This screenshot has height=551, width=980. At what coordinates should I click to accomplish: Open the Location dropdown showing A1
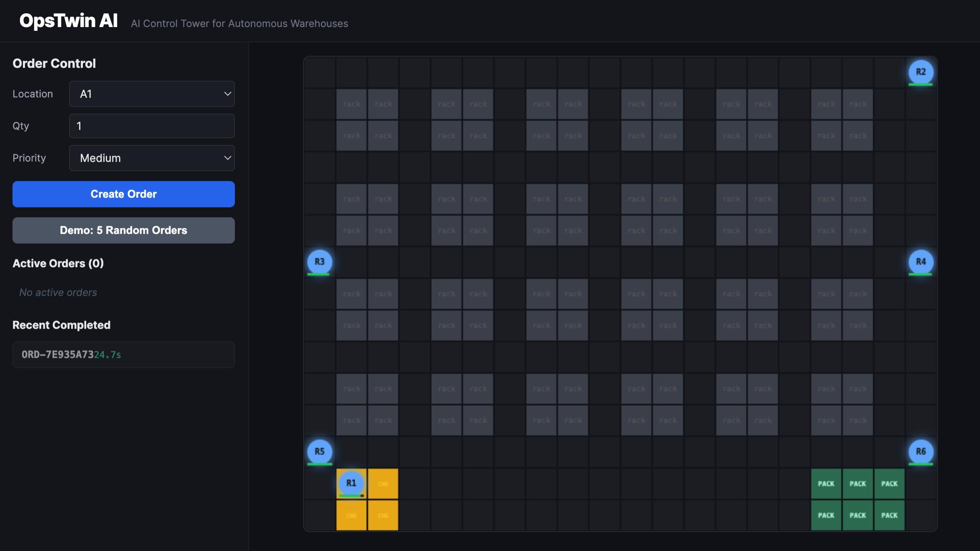click(152, 94)
